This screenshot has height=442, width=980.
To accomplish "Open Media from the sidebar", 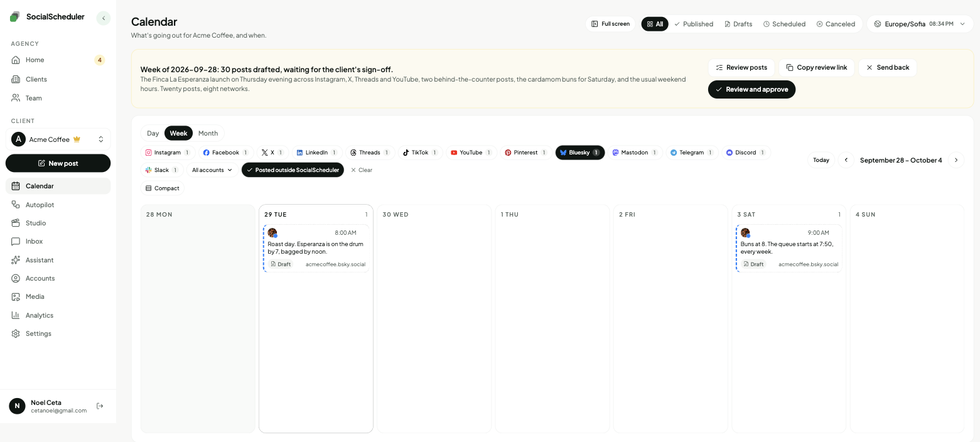I will 58,296.
